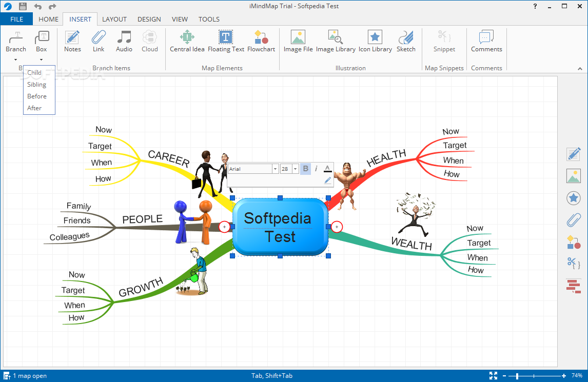Open image panel in right sidebar
Screen dimensions: 588x382
coord(573,176)
